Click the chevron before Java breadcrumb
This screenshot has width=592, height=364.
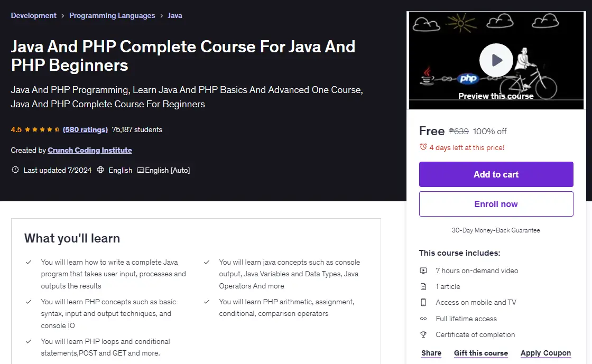pos(162,16)
